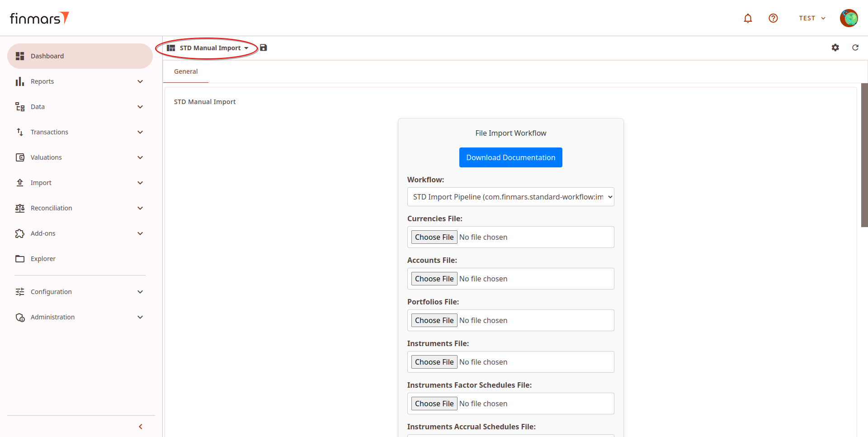Open dashboard settings gear icon
This screenshot has height=437, width=868.
(835, 47)
